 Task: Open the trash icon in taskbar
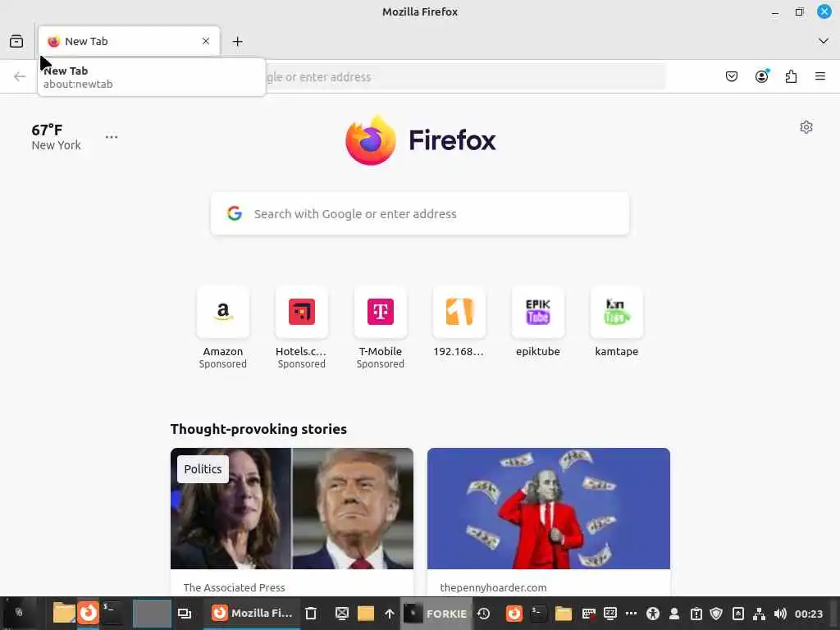311,614
